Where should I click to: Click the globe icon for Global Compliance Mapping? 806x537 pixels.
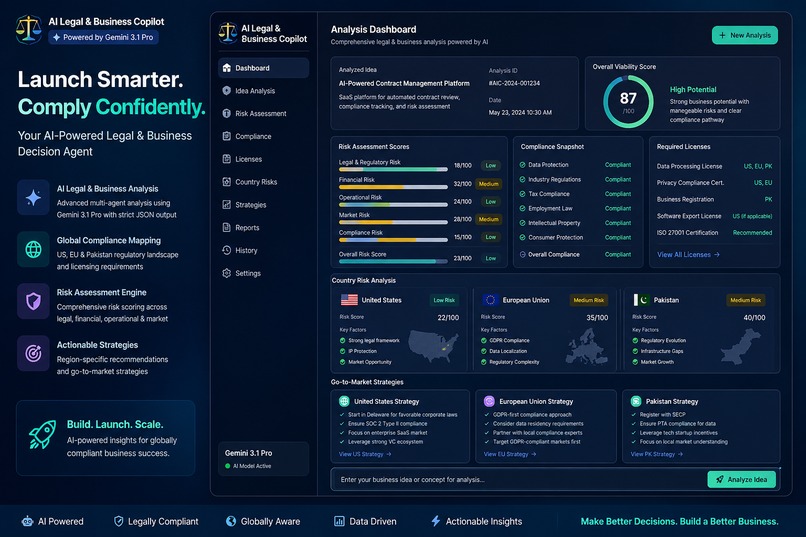tap(33, 249)
